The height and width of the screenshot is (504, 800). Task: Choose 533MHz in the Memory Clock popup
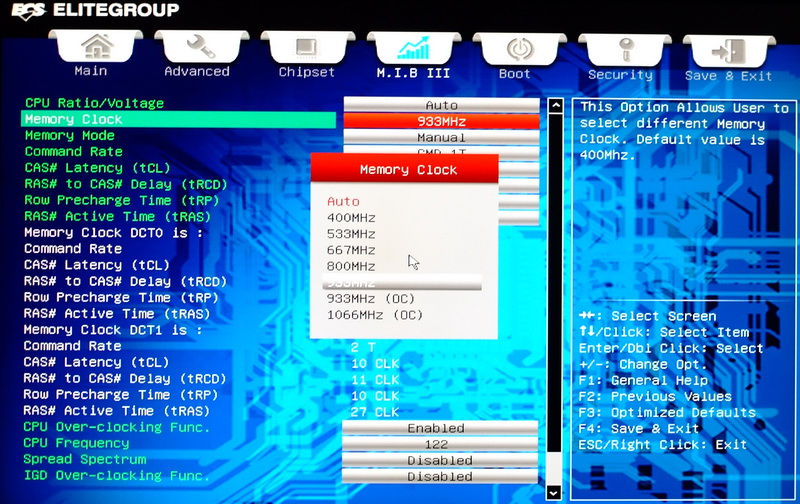tap(351, 234)
